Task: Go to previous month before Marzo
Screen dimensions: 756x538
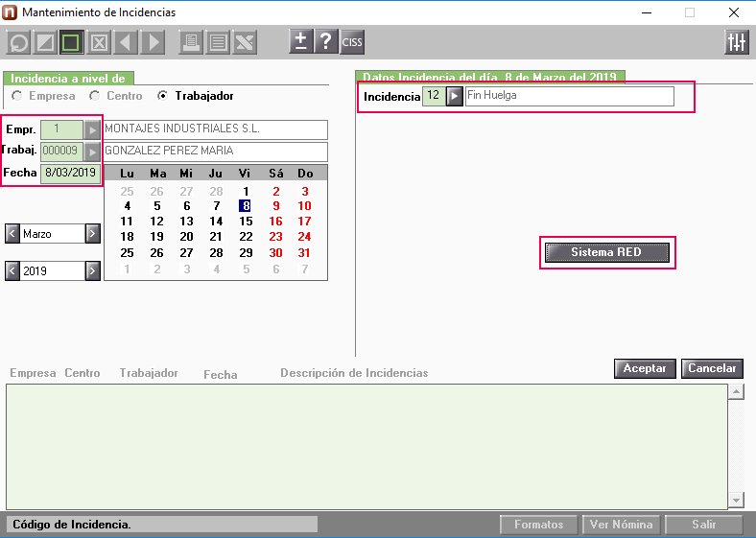Action: (x=12, y=234)
